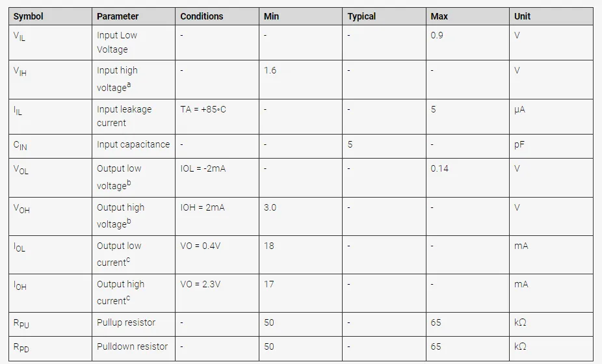Select the 1.6 minimum value cell
This screenshot has width=602, height=364.
(270, 70)
